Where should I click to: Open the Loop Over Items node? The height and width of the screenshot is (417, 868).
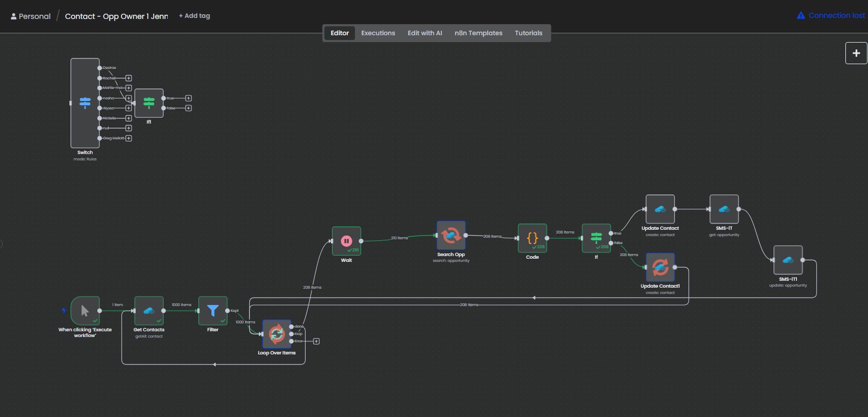coord(277,334)
